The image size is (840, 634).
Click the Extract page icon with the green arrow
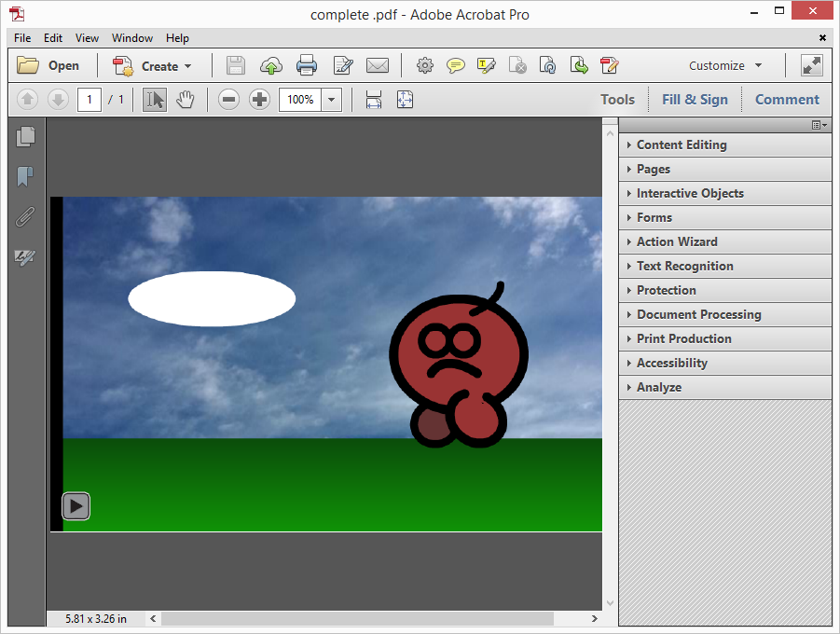coord(579,65)
